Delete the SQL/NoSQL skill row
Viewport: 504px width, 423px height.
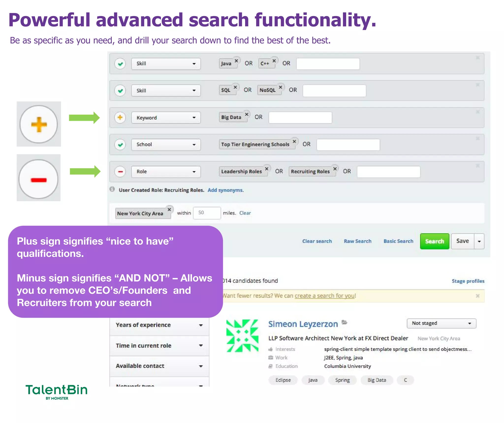(478, 85)
